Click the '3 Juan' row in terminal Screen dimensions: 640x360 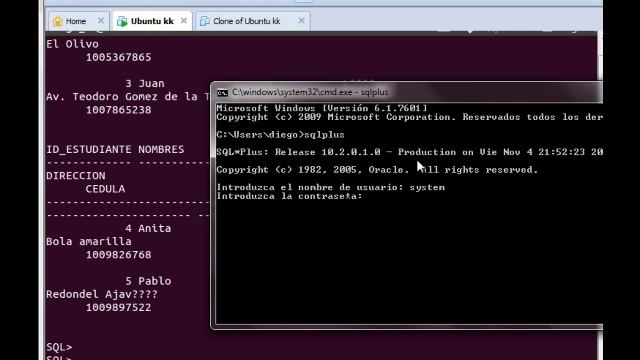coord(145,84)
